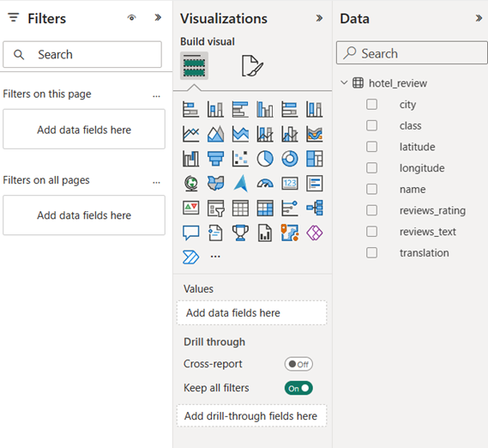
Task: Select the Donut chart visual
Action: 290,159
